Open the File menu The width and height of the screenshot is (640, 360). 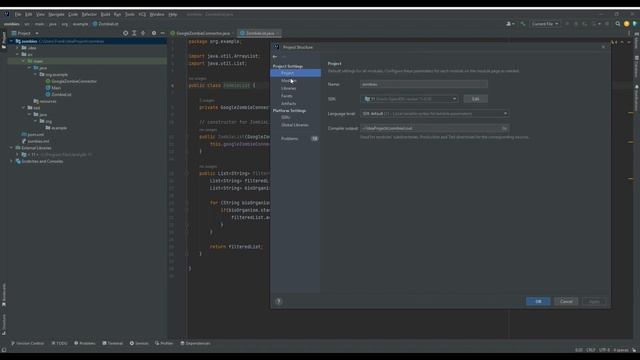click(x=18, y=14)
